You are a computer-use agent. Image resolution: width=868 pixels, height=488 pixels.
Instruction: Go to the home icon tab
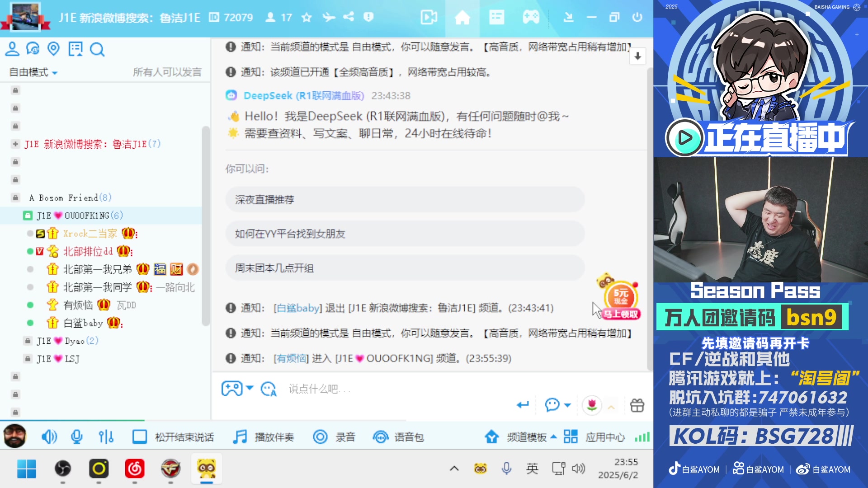[x=462, y=18]
